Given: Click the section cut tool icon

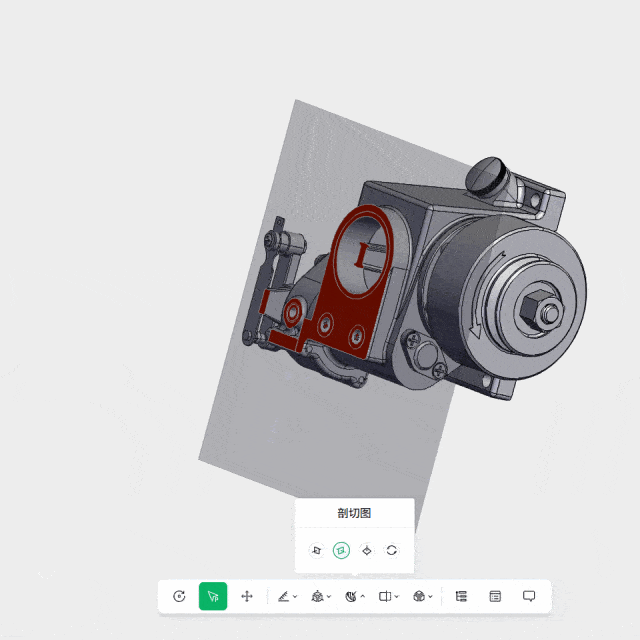Looking at the screenshot, I should pyautogui.click(x=351, y=596).
